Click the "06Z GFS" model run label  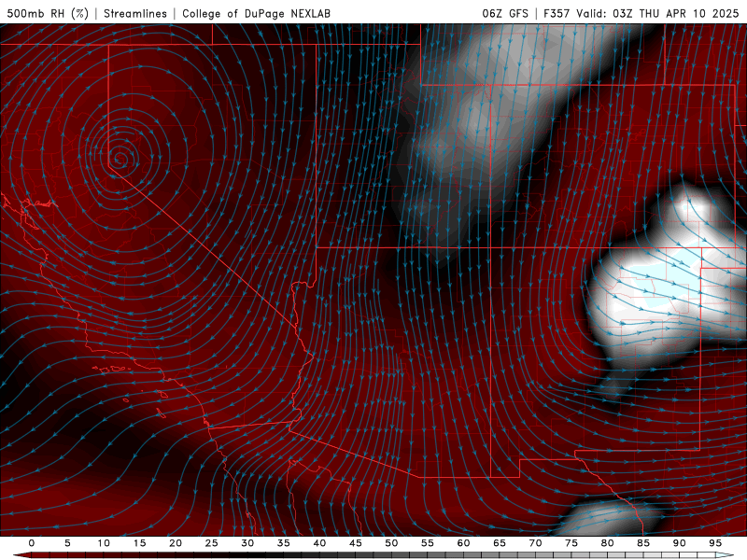click(505, 13)
